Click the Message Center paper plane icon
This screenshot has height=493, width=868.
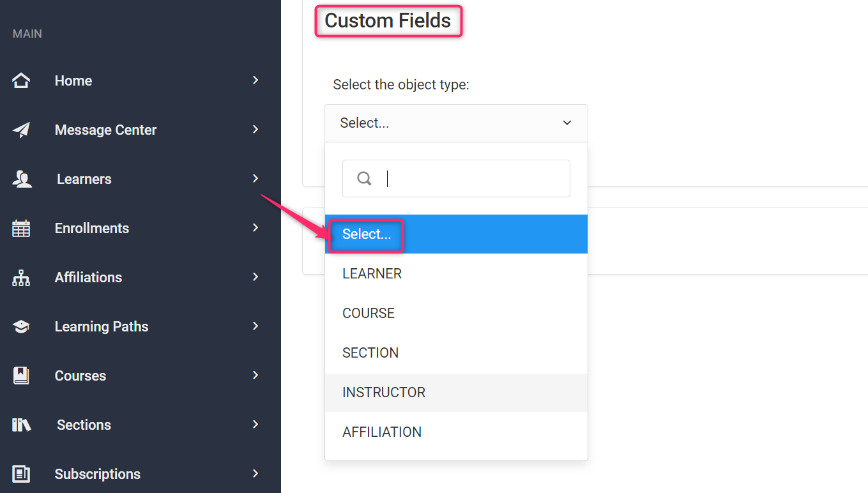click(21, 130)
